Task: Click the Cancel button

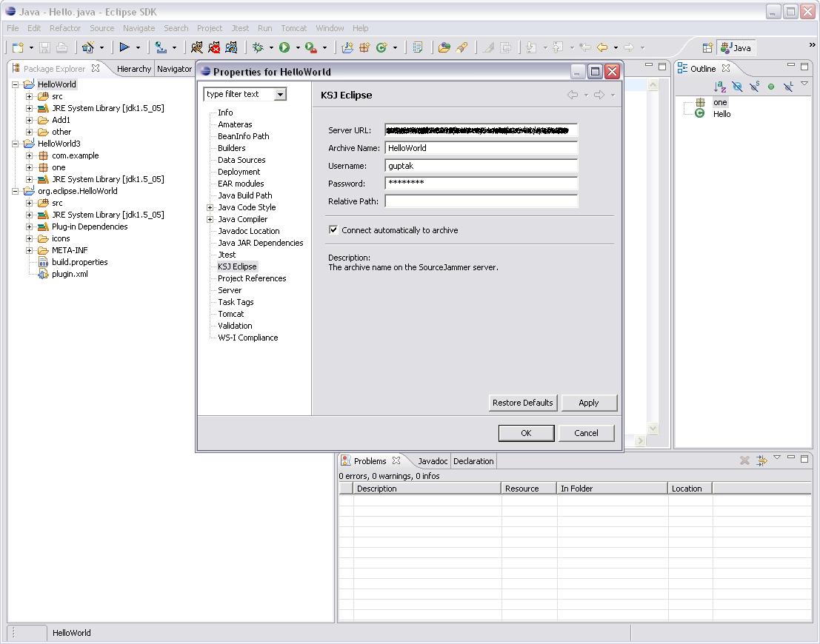Action: (586, 433)
